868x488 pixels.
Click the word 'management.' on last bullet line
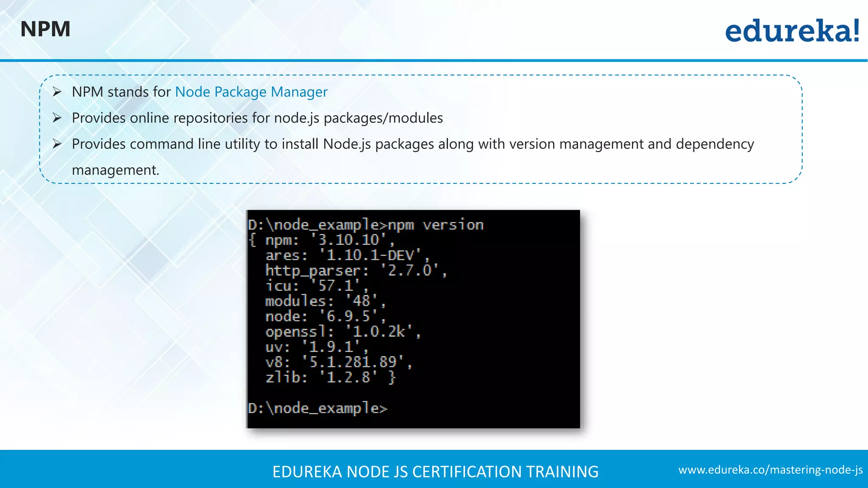pos(116,170)
